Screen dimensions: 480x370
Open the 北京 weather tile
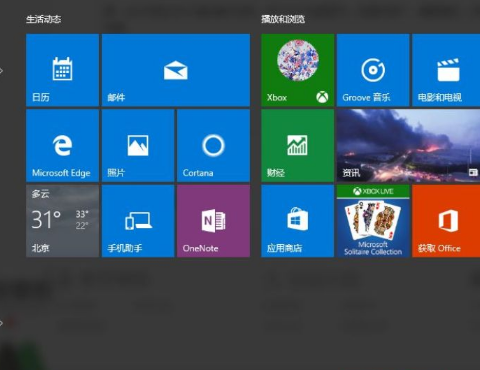[x=62, y=221]
